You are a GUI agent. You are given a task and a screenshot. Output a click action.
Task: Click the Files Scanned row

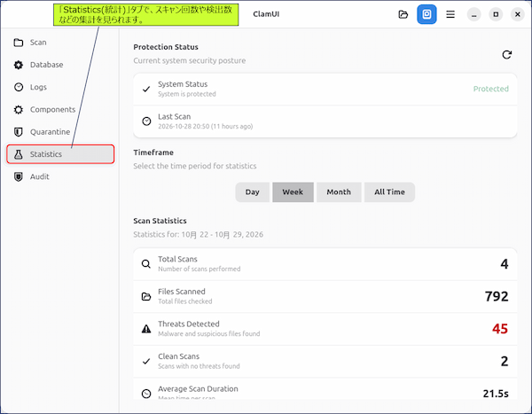(x=325, y=297)
